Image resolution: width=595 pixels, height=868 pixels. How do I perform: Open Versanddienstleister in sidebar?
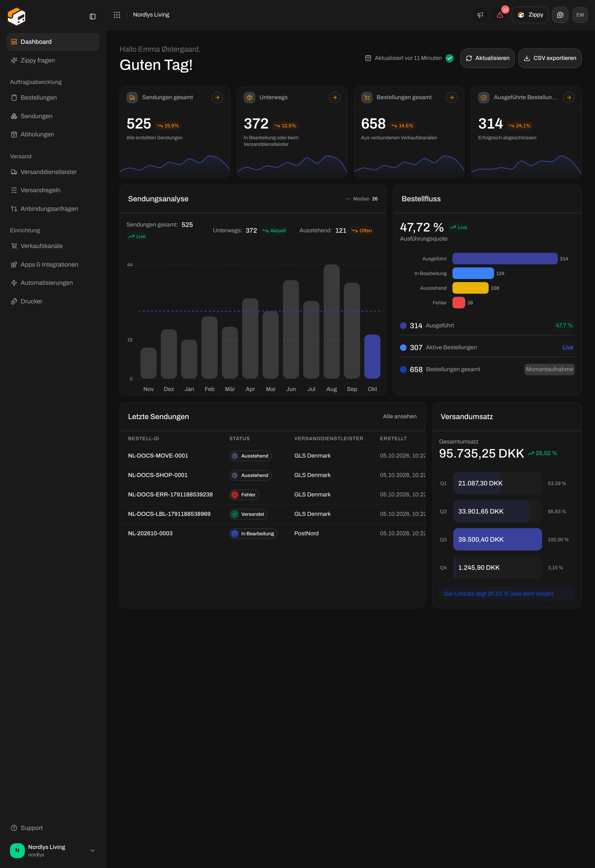(53, 172)
